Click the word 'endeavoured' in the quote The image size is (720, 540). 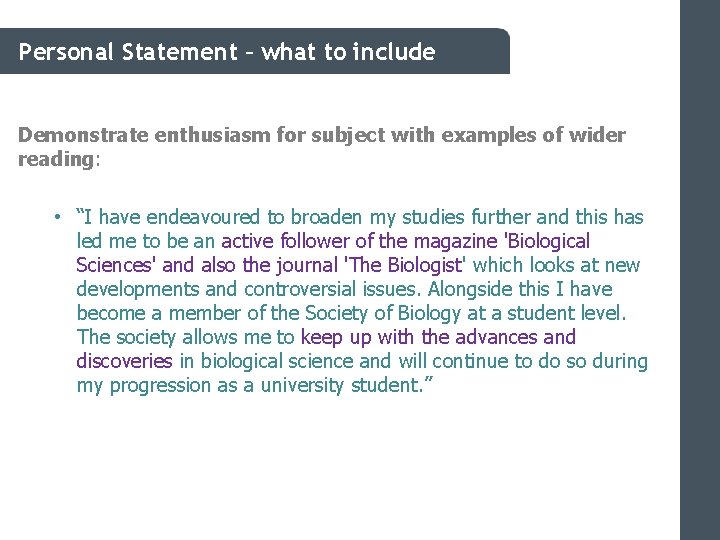[x=203, y=217]
